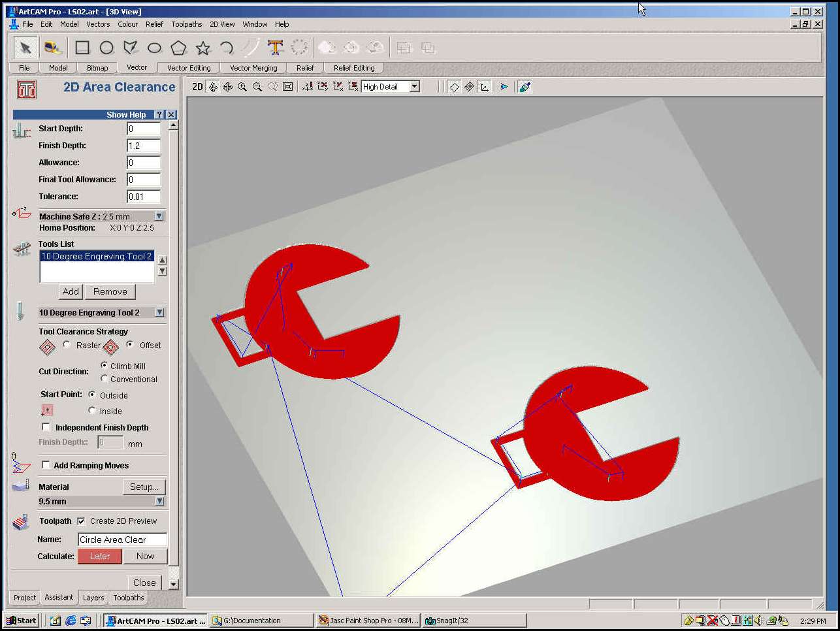This screenshot has height=631, width=840.
Task: Choose Outside as start point
Action: point(92,395)
